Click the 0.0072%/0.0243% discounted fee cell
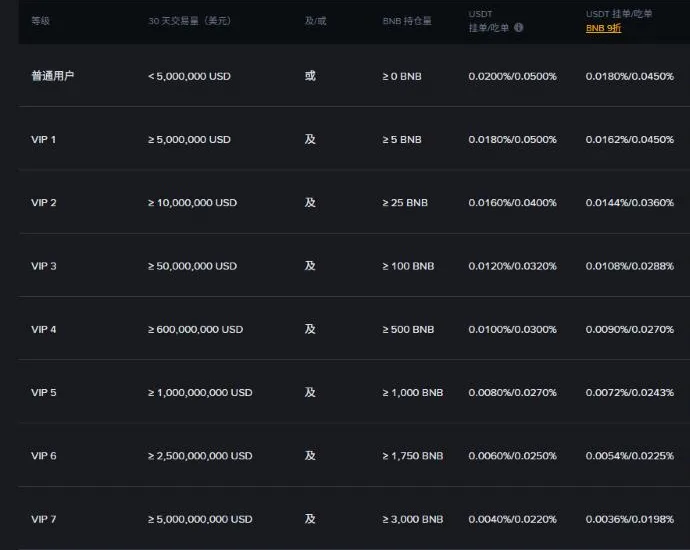The image size is (690, 550). click(630, 392)
